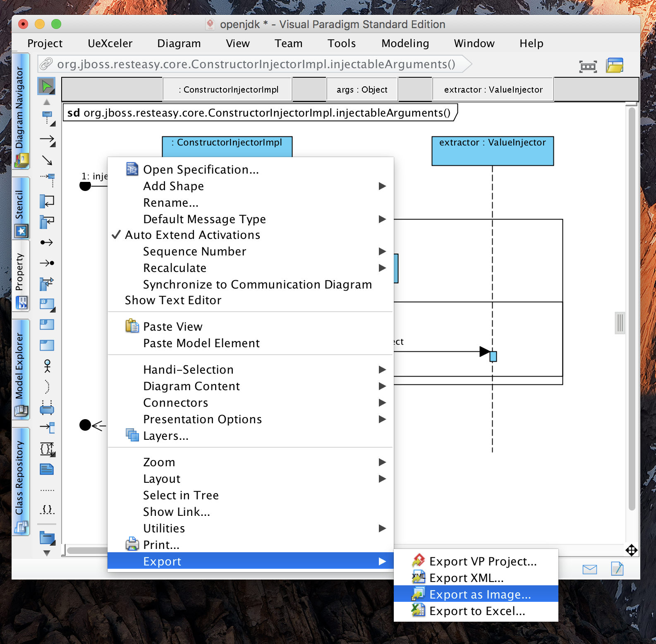Pick the dotted Anchor line tool
Screen dimensions: 656x644
47,490
